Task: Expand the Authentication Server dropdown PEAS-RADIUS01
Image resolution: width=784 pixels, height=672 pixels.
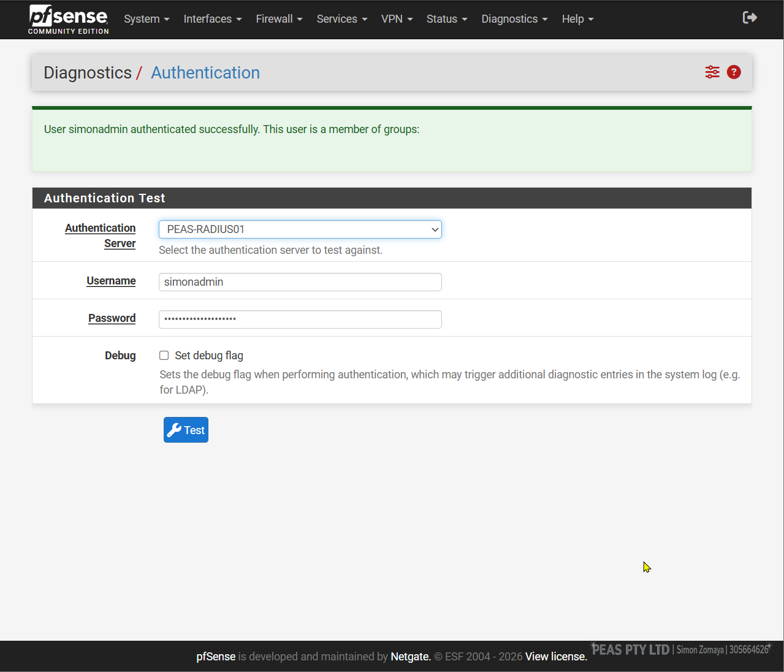Action: [300, 229]
